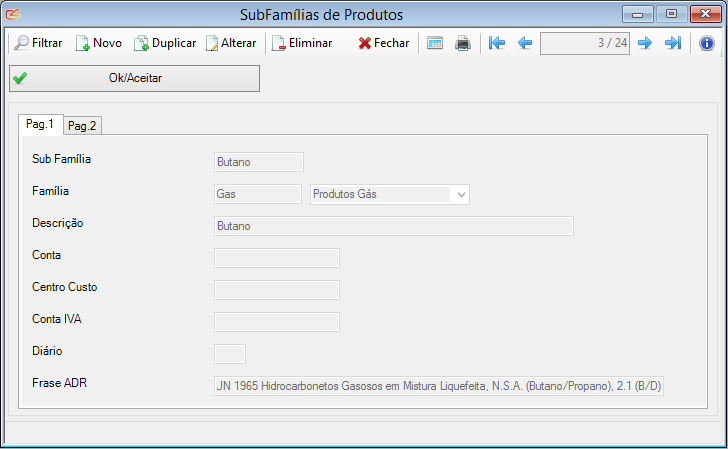Screen dimensions: 728x449
Task: Jump to the first record
Action: pyautogui.click(x=497, y=43)
